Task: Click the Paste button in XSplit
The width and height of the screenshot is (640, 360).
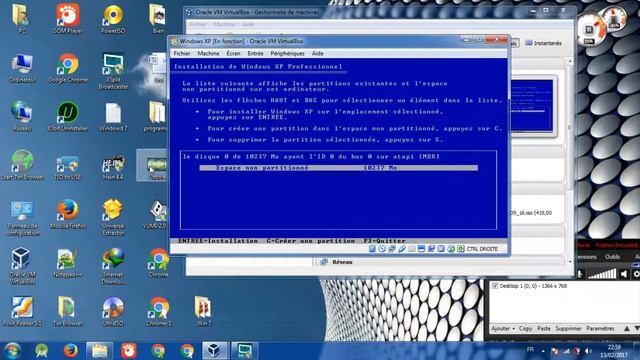Action: (544, 329)
